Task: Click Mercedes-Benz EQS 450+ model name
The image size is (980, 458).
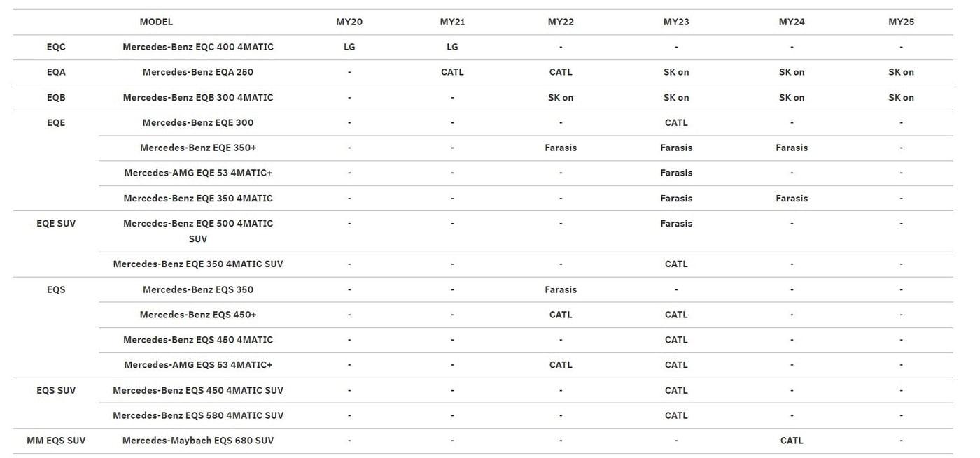Action: click(x=198, y=315)
